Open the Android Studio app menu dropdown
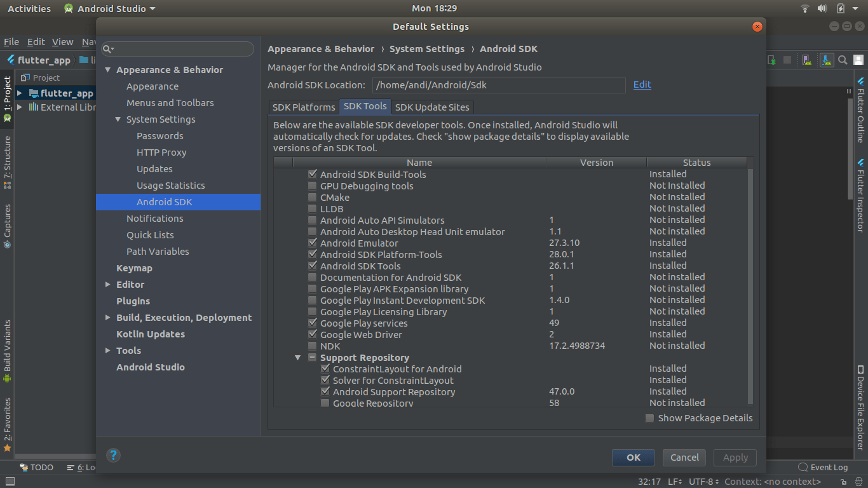This screenshot has width=868, height=488. [x=110, y=8]
